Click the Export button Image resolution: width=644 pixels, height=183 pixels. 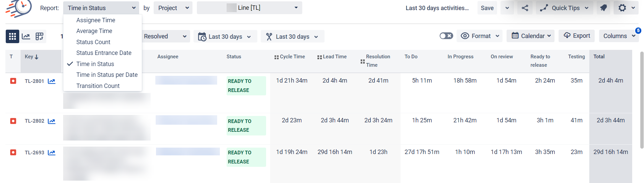[577, 36]
